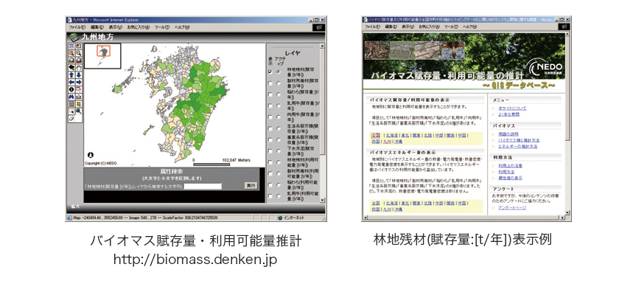Set 生活系厨芥類(賦存量) layer as active
This screenshot has width=644, height=281.
tap(279, 128)
